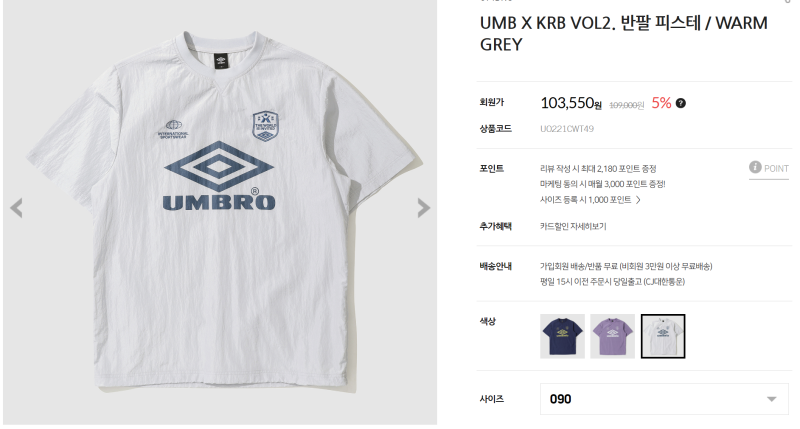Click the chevron beside size registration points

638,200
